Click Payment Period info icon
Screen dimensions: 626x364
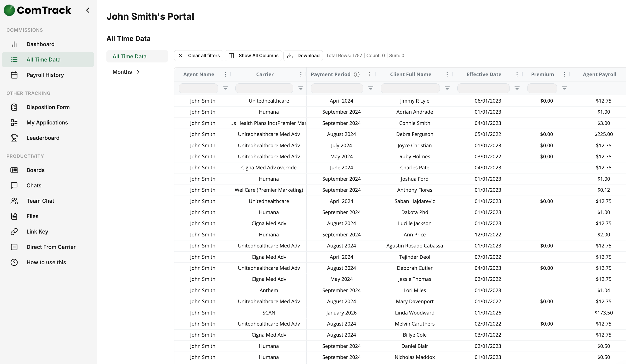click(x=357, y=74)
